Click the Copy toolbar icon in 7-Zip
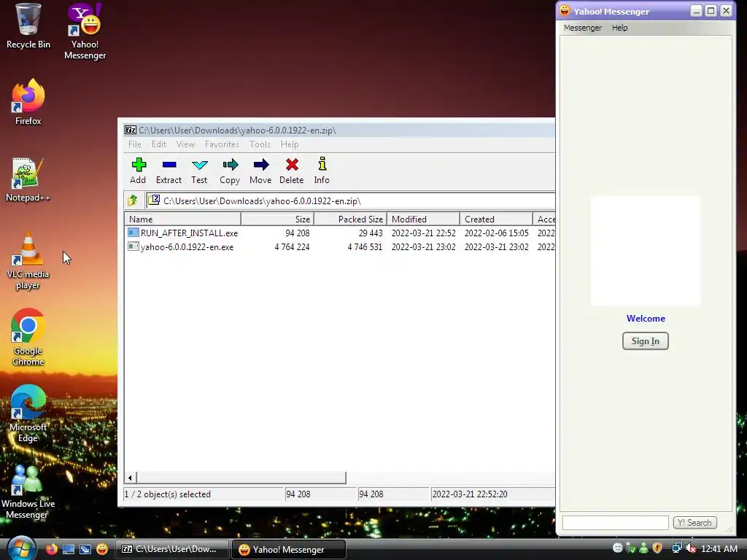The width and height of the screenshot is (747, 560). 230,171
